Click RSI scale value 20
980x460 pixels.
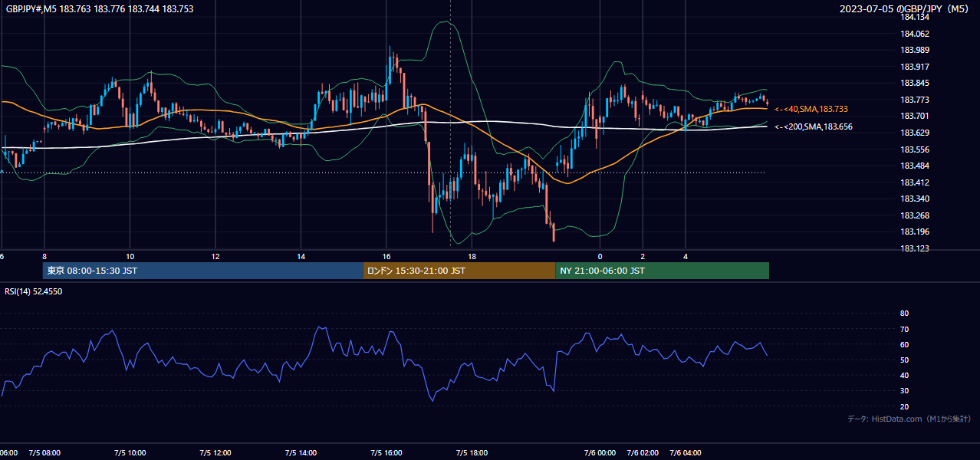(x=904, y=406)
